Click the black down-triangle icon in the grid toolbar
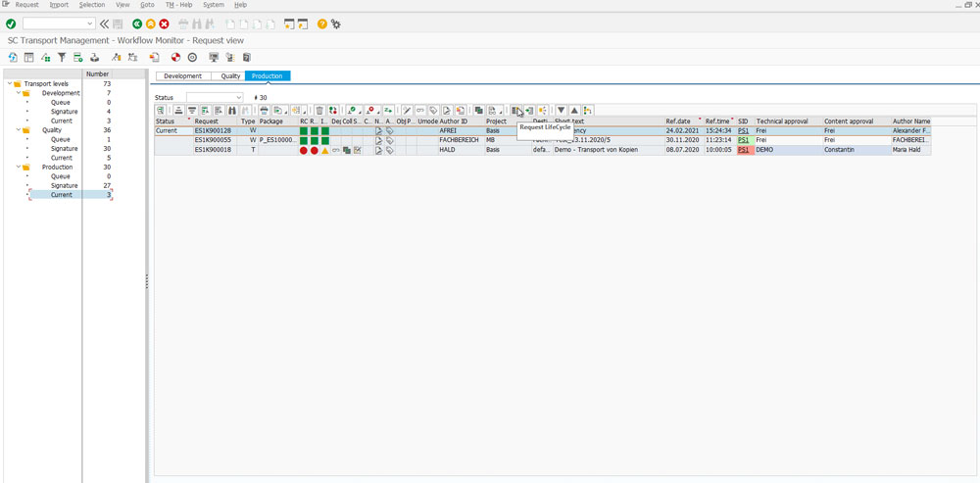Viewport: 980px width, 483px height. (x=562, y=110)
